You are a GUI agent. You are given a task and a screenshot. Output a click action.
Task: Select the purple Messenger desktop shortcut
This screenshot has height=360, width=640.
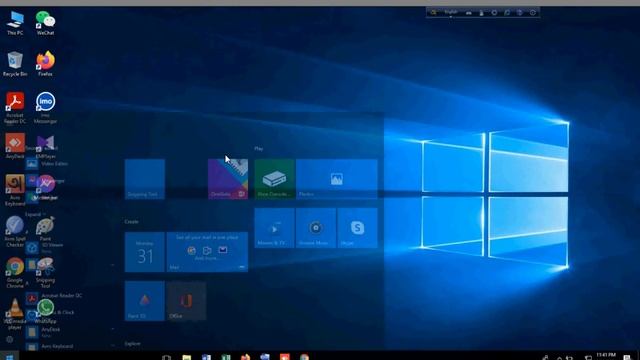(x=45, y=187)
